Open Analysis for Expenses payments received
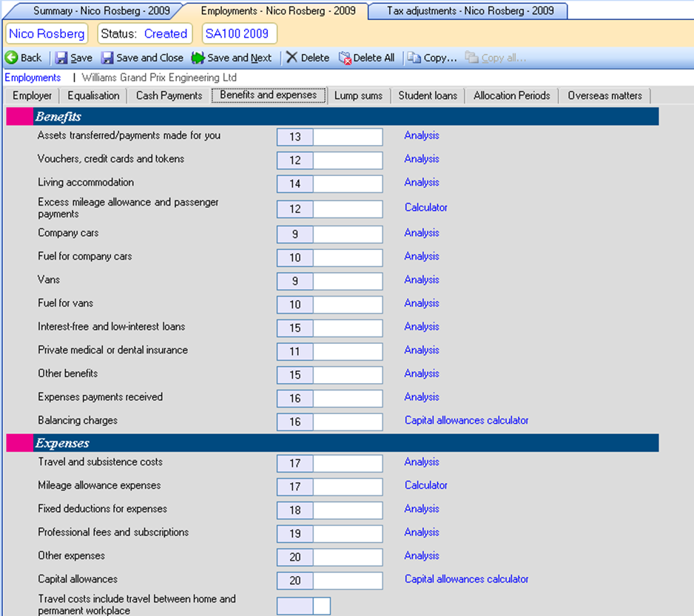 (422, 397)
